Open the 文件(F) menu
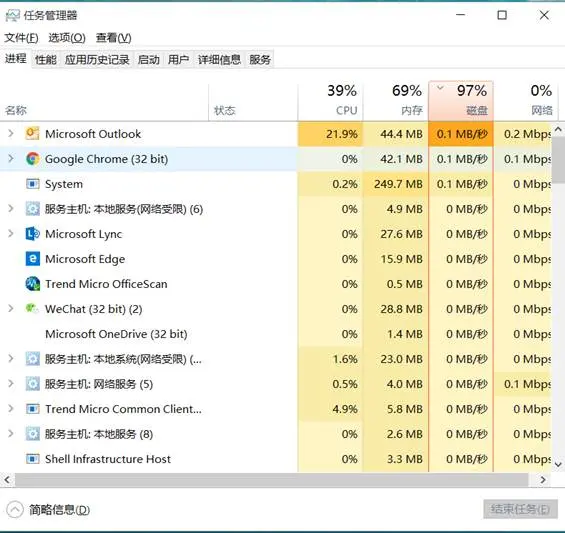The width and height of the screenshot is (565, 533). pos(21,38)
